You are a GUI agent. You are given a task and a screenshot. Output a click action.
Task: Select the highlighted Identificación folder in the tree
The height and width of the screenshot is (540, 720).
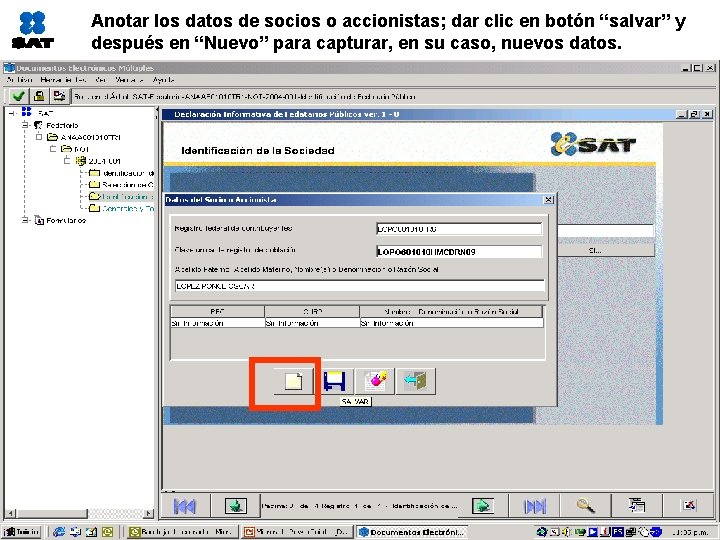(121, 197)
